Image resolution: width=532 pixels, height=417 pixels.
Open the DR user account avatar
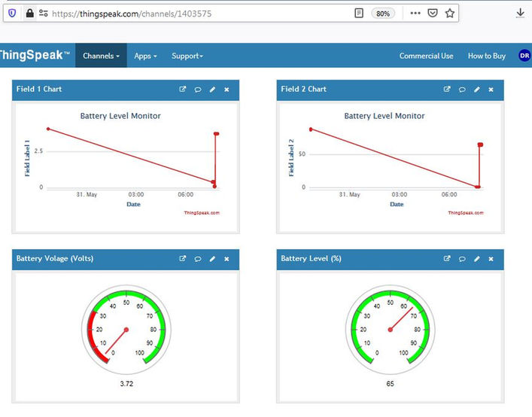click(524, 56)
